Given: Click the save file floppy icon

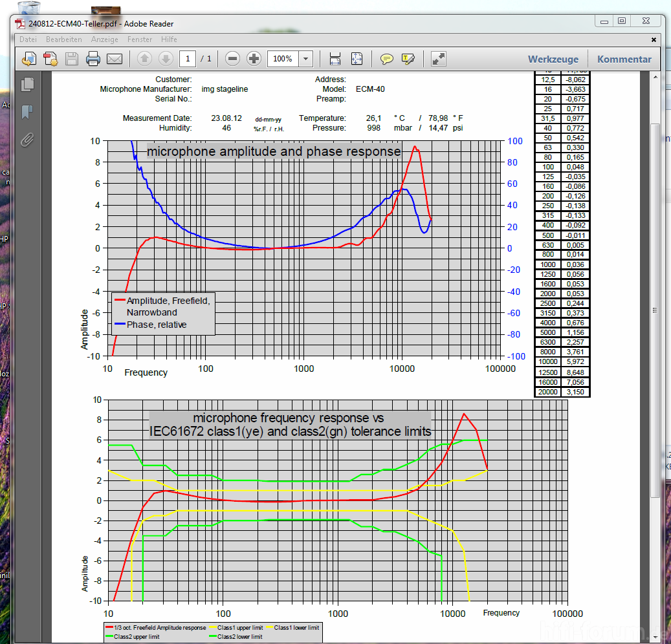Looking at the screenshot, I should coord(71,59).
